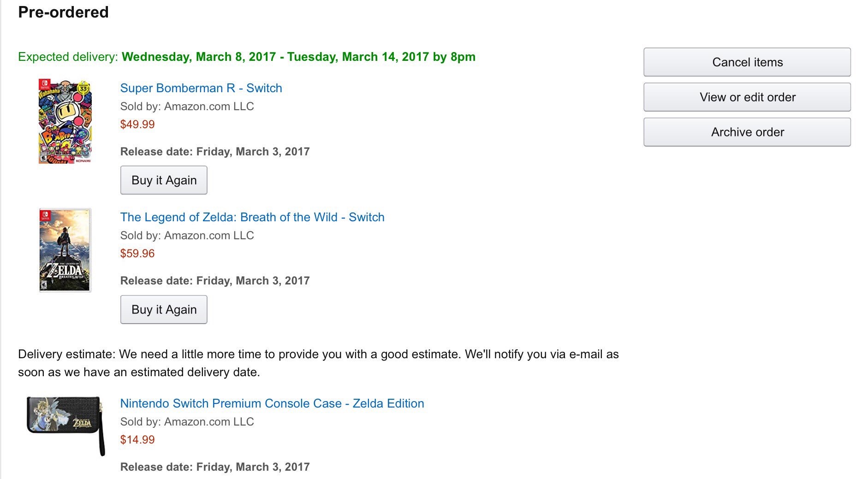Buy Super Bomberman R again
Screen dimensions: 868x479
(164, 180)
